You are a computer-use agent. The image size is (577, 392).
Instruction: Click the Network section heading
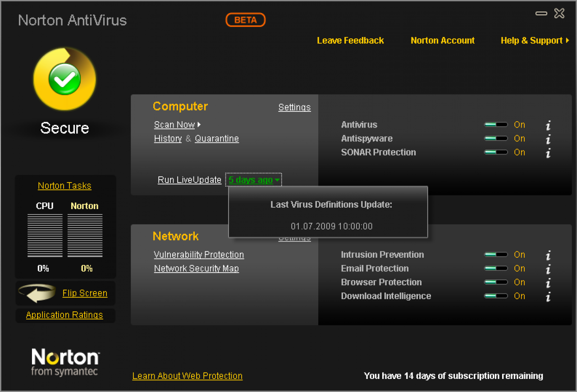[176, 236]
